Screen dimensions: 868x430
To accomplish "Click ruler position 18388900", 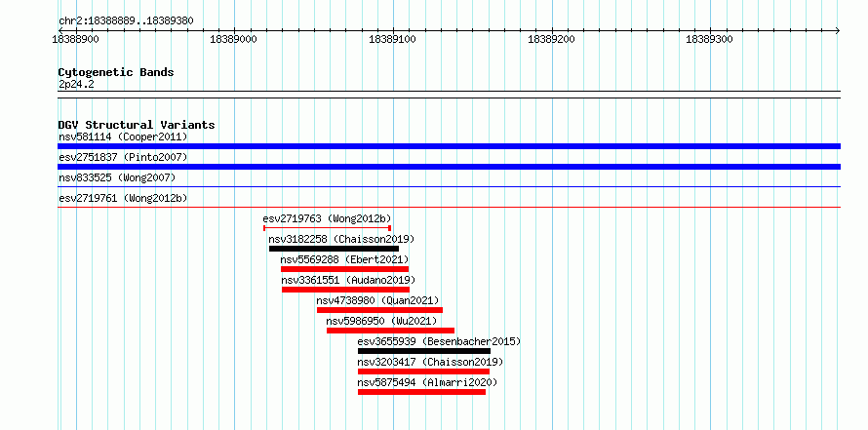I will pyautogui.click(x=75, y=39).
